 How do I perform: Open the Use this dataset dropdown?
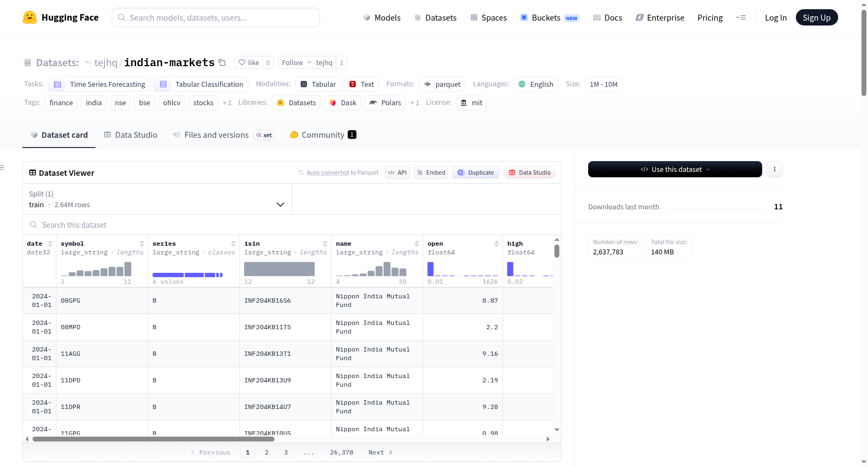click(675, 169)
